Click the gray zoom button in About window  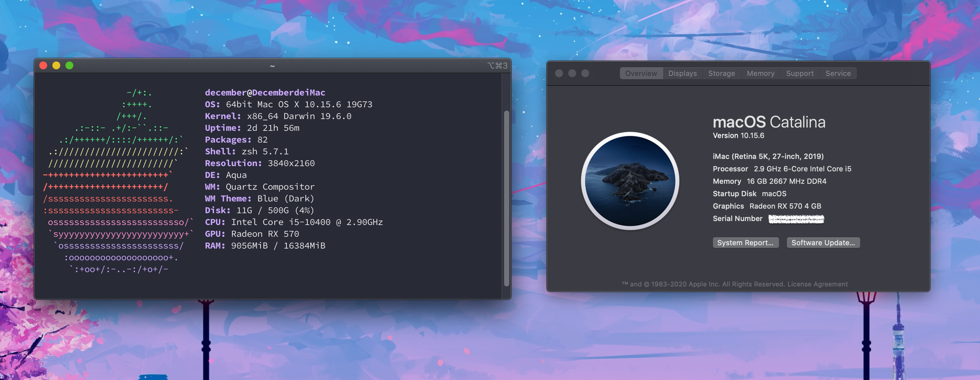click(585, 73)
